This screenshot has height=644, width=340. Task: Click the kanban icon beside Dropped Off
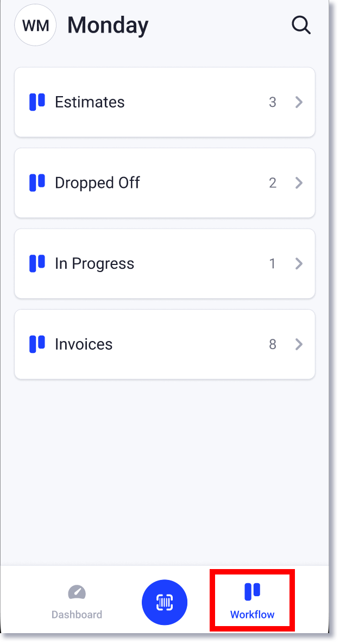[x=36, y=183]
